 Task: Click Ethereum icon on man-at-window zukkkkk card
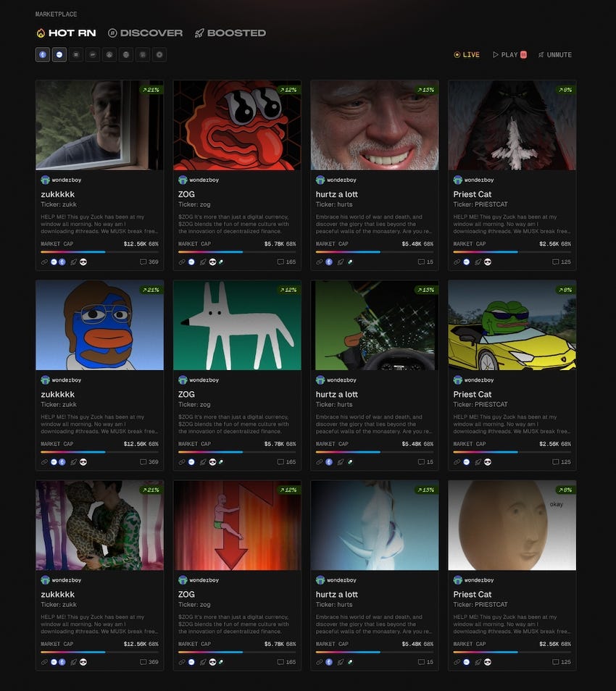tap(62, 261)
